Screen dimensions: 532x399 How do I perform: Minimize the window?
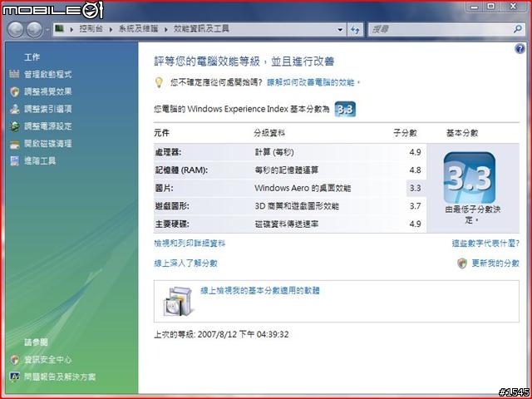pyautogui.click(x=475, y=7)
